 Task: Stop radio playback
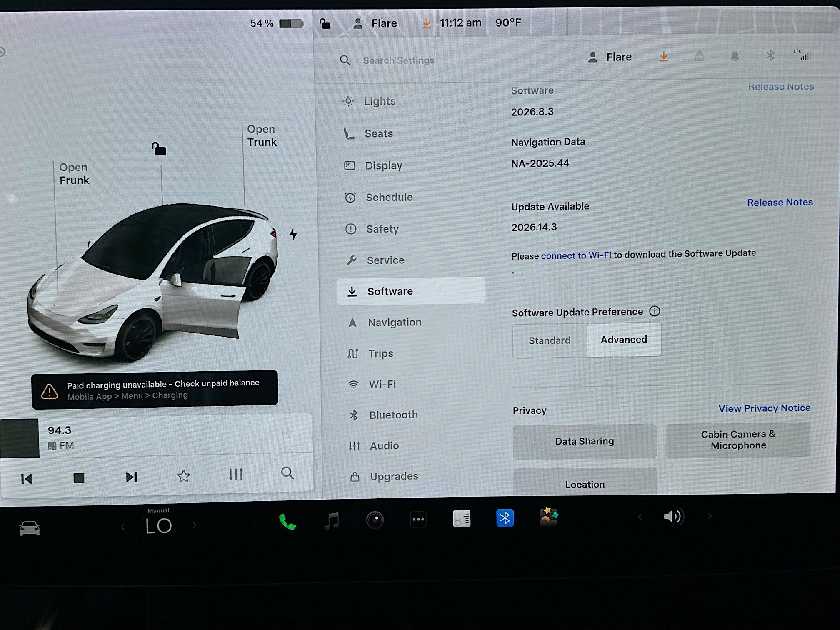[x=79, y=478]
